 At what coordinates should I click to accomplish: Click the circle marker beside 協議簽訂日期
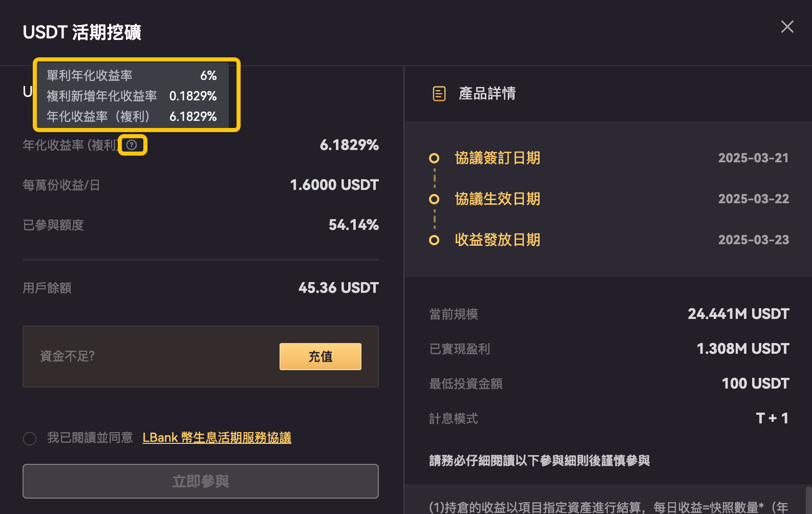pyautogui.click(x=434, y=158)
